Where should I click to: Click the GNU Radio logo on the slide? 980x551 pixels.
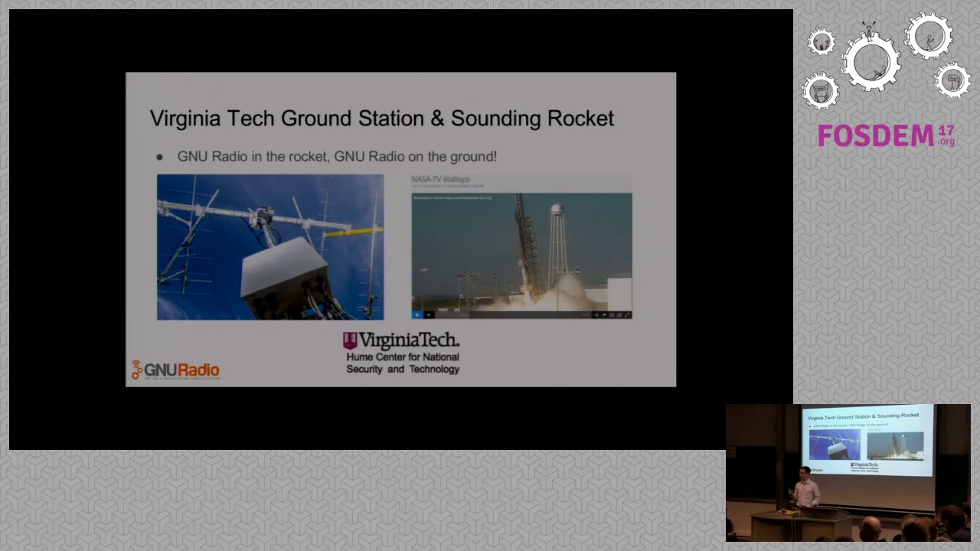coord(175,370)
